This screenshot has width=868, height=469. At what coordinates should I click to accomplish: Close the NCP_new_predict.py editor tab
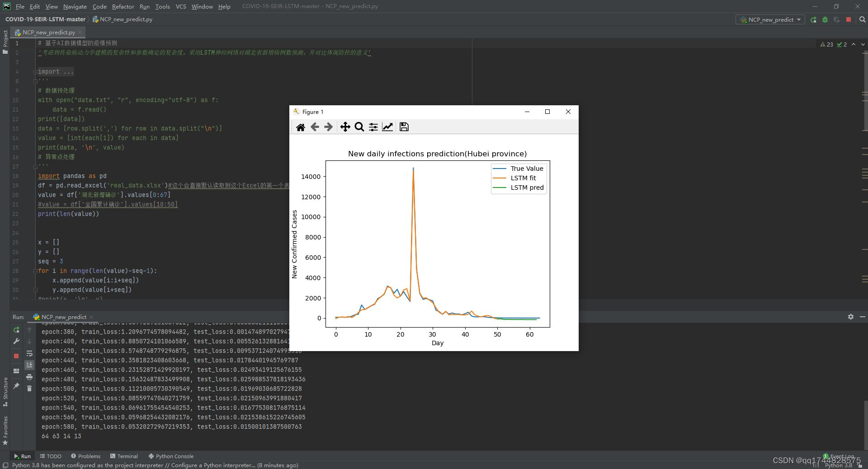point(80,33)
